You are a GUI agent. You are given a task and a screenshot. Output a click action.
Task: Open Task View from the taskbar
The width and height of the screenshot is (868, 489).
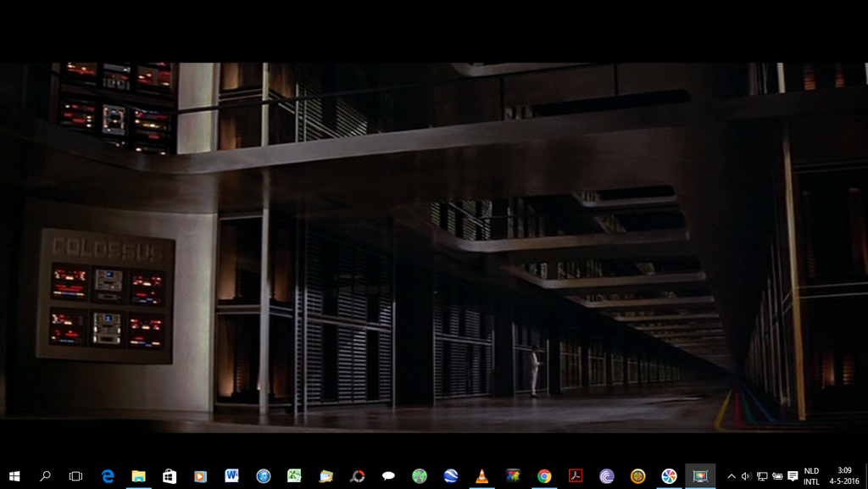pos(75,475)
